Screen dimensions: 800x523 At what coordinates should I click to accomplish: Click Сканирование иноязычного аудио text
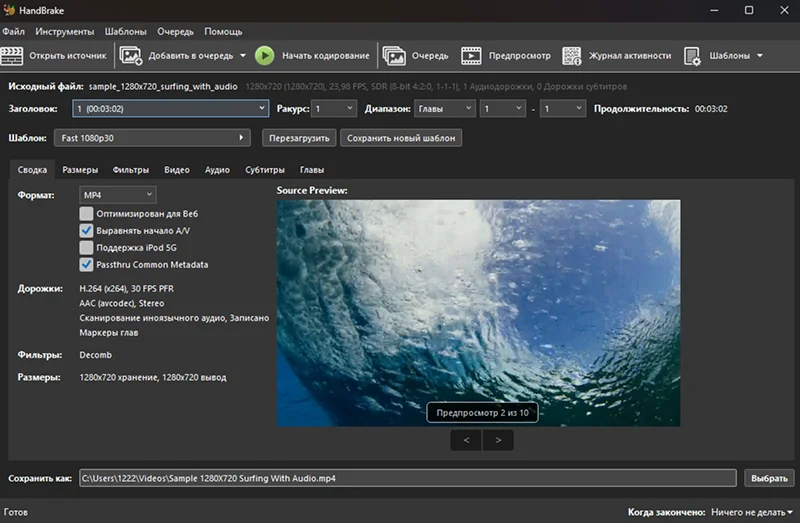174,318
